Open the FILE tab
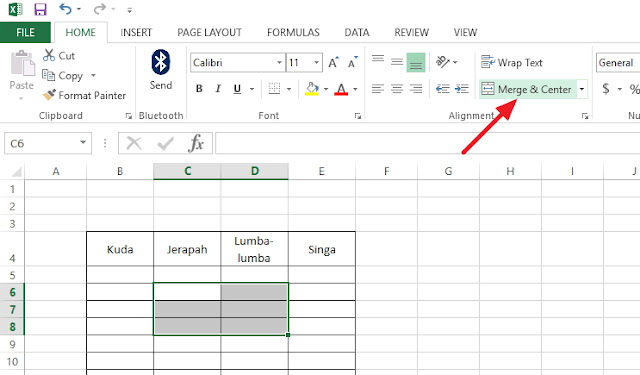The width and height of the screenshot is (640, 375). (x=25, y=32)
